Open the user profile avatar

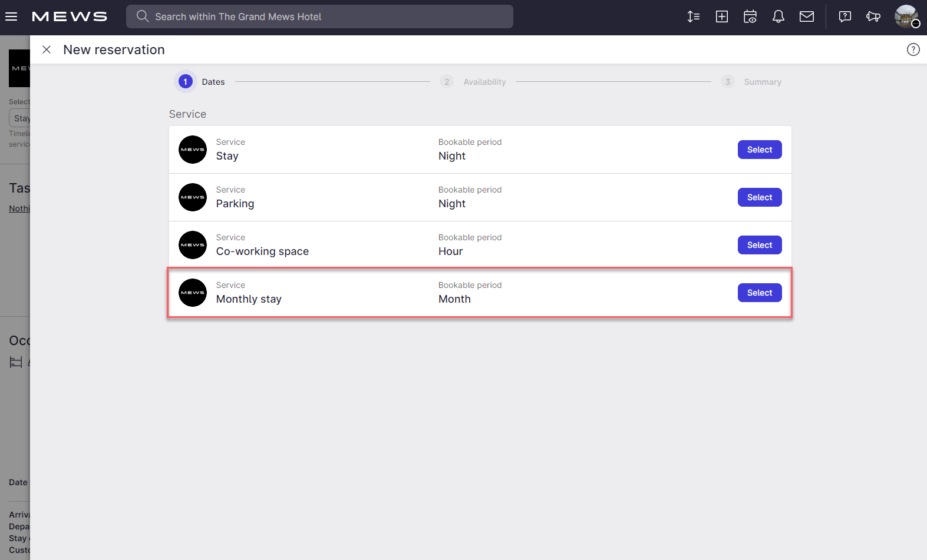[x=906, y=16]
